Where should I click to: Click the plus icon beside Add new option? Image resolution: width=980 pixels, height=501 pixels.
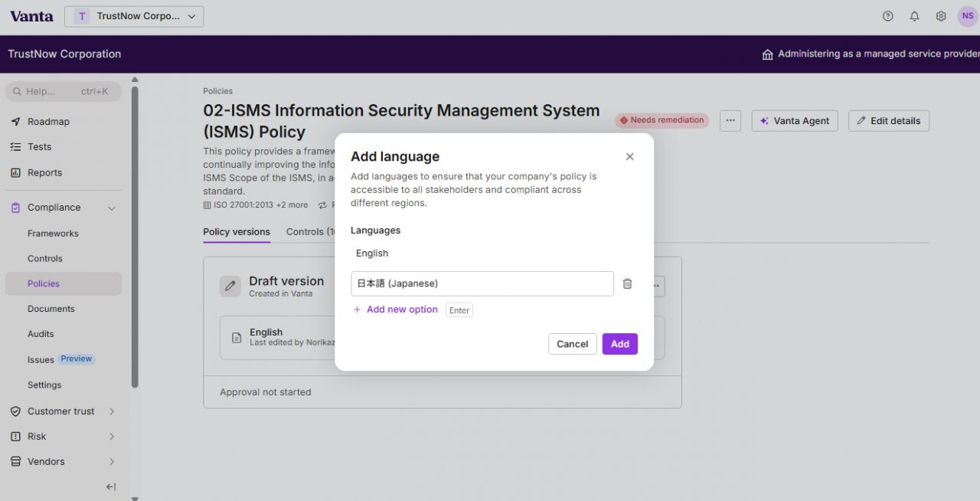click(x=357, y=309)
